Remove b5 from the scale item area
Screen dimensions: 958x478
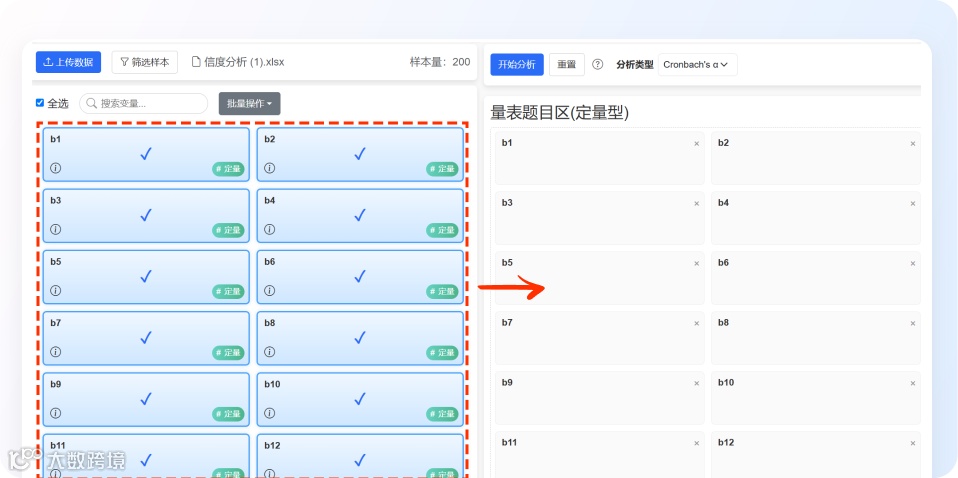[697, 264]
